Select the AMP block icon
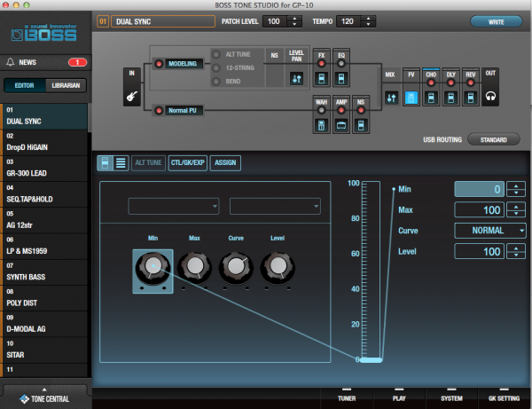Image resolution: width=532 pixels, height=409 pixels. pyautogui.click(x=340, y=127)
